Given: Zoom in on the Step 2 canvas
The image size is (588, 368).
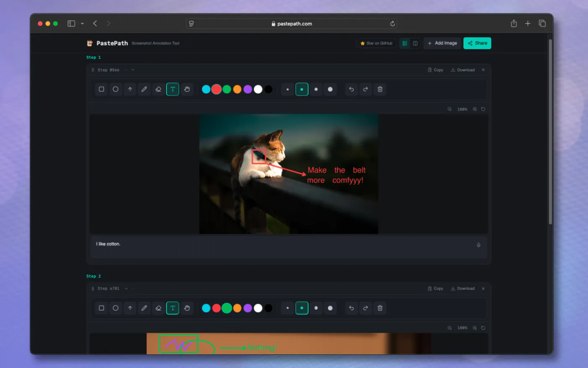Looking at the screenshot, I should (x=475, y=328).
